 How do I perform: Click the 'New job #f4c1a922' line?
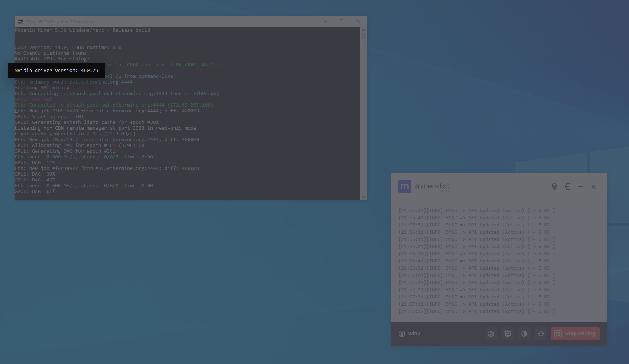pos(107,168)
